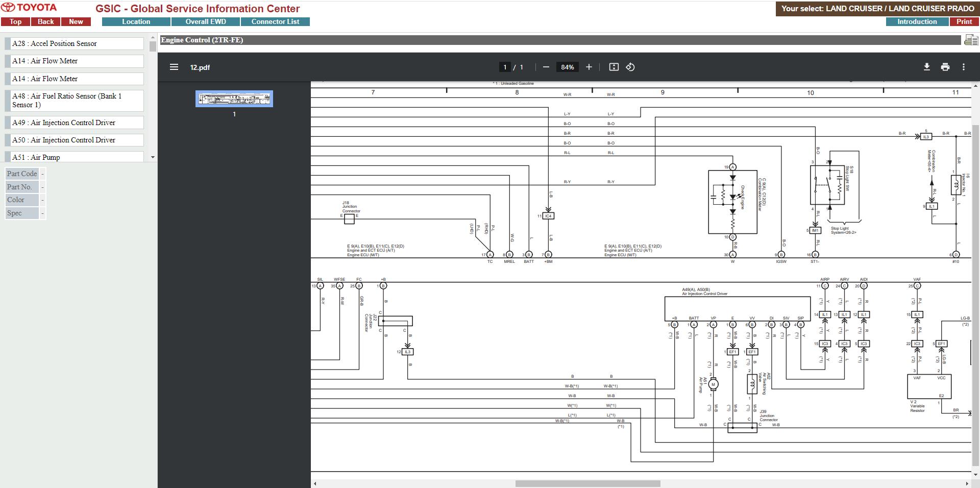The height and width of the screenshot is (488, 980).
Task: Click the PDF vertical scrollbar thumb
Action: pyautogui.click(x=975, y=295)
